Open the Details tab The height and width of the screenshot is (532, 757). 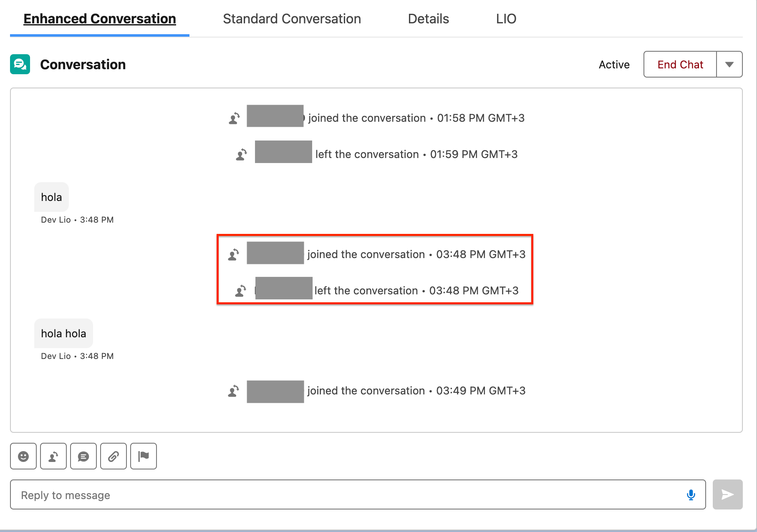click(x=428, y=19)
